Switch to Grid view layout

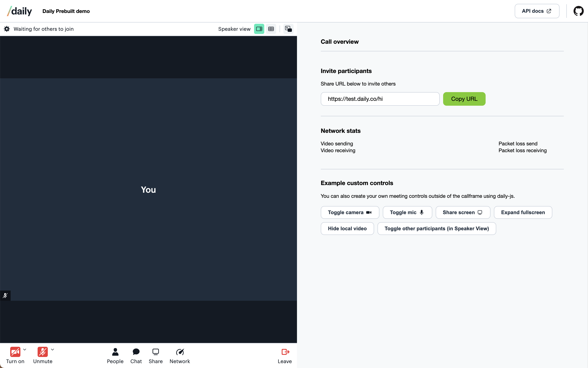[x=271, y=29]
